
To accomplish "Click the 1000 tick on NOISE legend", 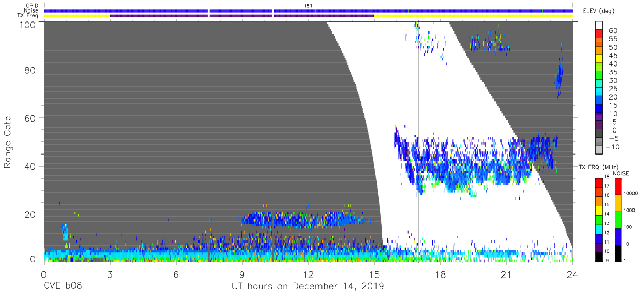I will [629, 211].
